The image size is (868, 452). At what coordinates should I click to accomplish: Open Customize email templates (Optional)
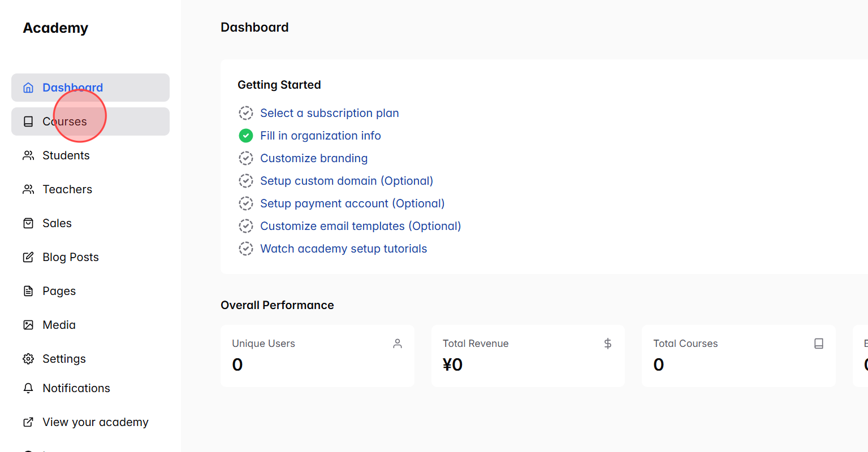(x=360, y=225)
